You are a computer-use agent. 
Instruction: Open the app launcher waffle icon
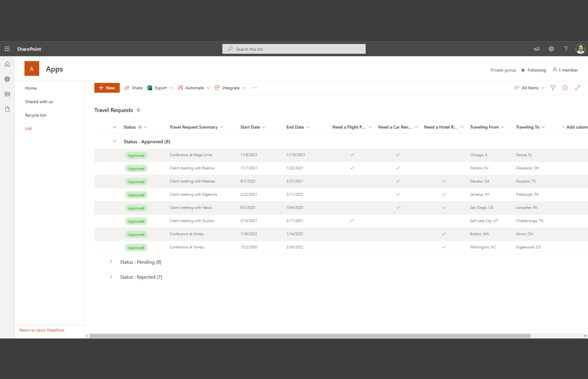(x=7, y=49)
